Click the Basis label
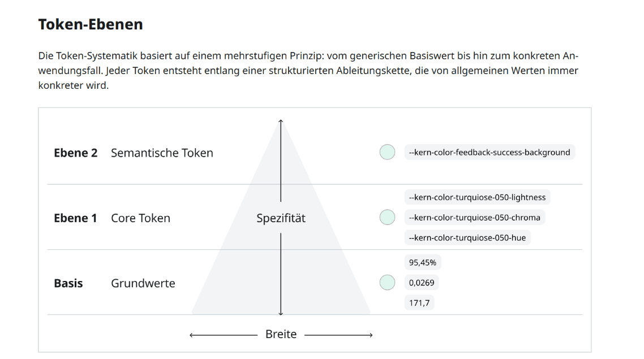Screen dimensions: 644x359 (x=68, y=283)
